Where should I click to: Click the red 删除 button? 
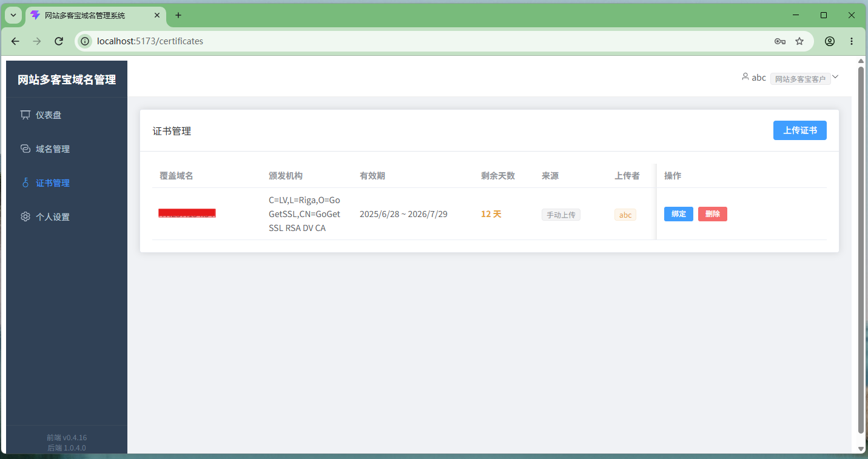coord(713,214)
